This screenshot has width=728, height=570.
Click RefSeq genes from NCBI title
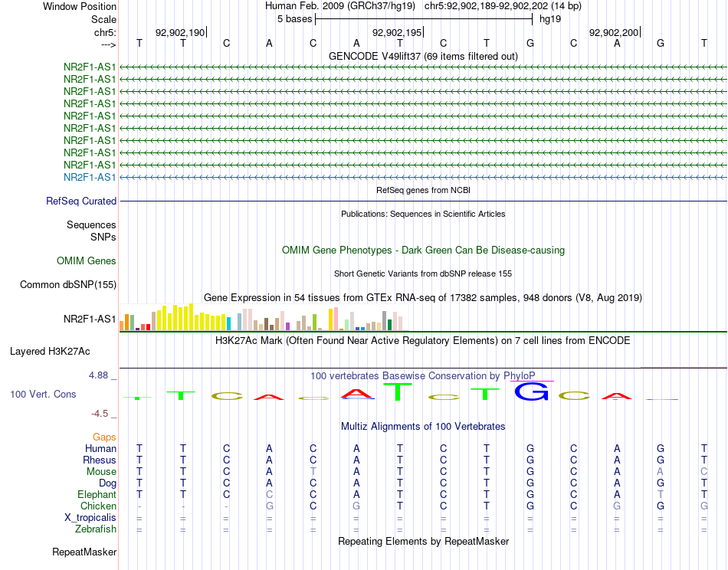coord(423,190)
